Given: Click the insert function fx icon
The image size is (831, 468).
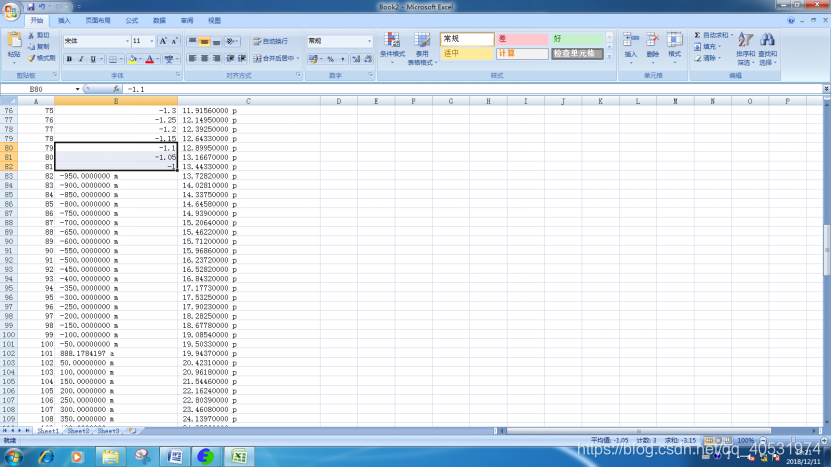Looking at the screenshot, I should (116, 89).
